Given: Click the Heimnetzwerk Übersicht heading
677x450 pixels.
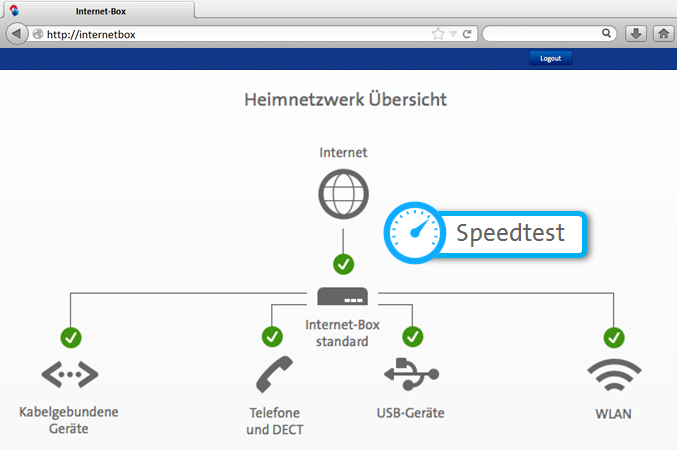Looking at the screenshot, I should point(345,100).
